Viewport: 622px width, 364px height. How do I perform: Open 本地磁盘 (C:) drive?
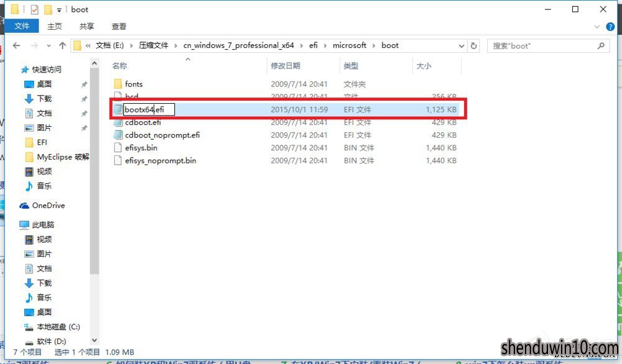(58, 327)
